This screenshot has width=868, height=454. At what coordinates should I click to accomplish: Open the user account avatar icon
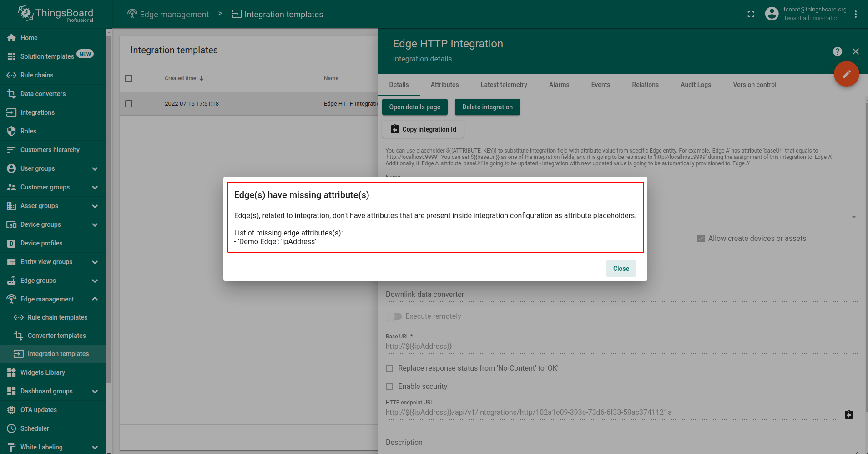pyautogui.click(x=772, y=14)
